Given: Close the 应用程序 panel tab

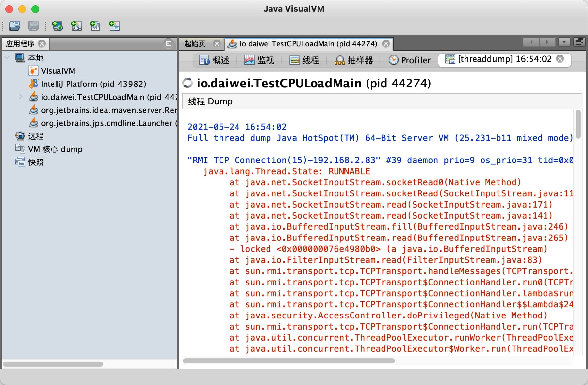Looking at the screenshot, I should [x=42, y=43].
